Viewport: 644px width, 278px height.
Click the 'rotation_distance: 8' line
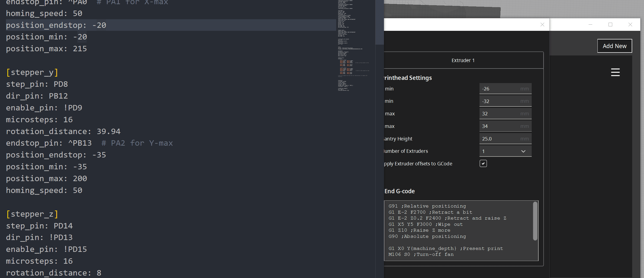click(x=54, y=273)
